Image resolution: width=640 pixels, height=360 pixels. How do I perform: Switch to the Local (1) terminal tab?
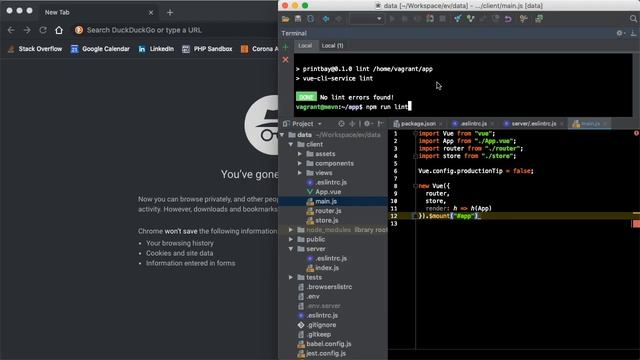(332, 46)
